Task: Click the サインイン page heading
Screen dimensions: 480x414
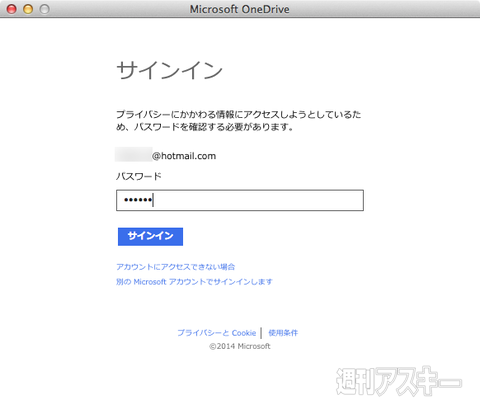Action: pos(169,71)
